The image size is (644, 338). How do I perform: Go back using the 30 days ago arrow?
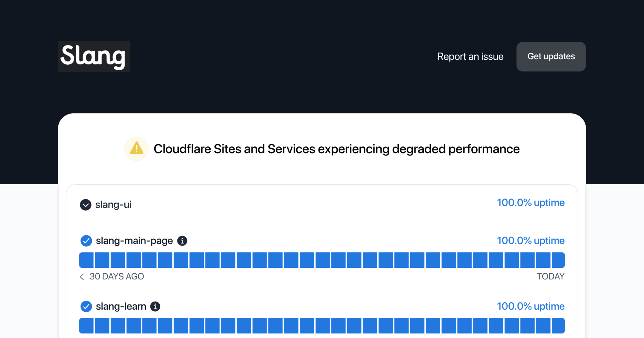tap(82, 277)
